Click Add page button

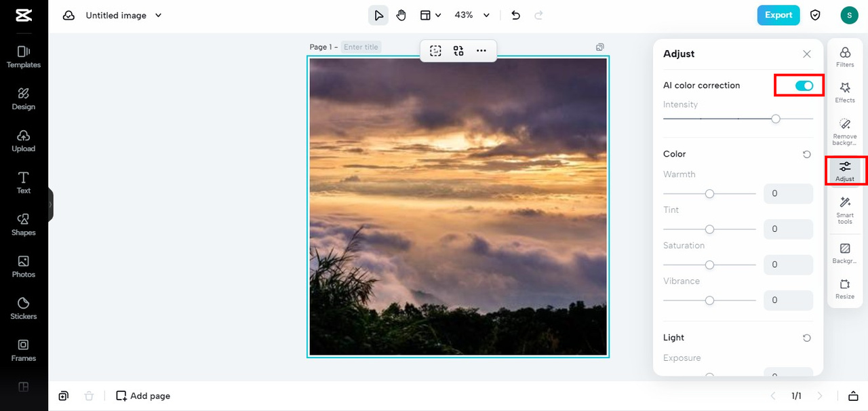[x=143, y=396]
